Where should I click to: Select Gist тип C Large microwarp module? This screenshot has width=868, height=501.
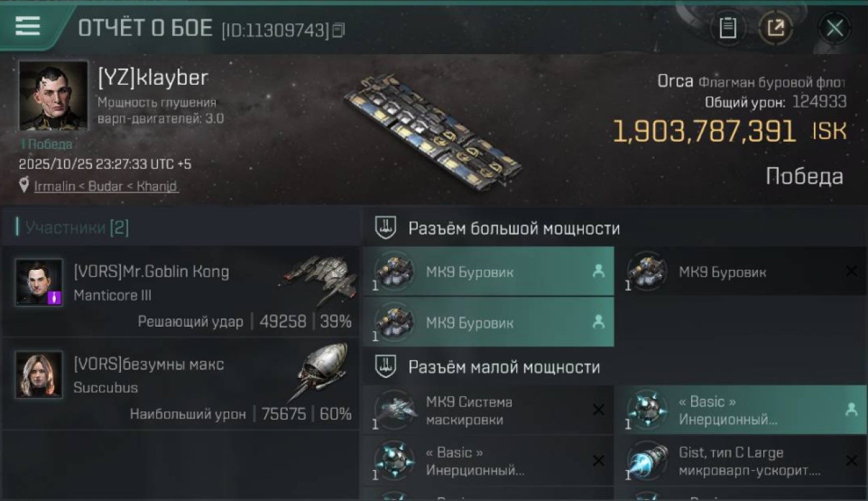coord(741,461)
